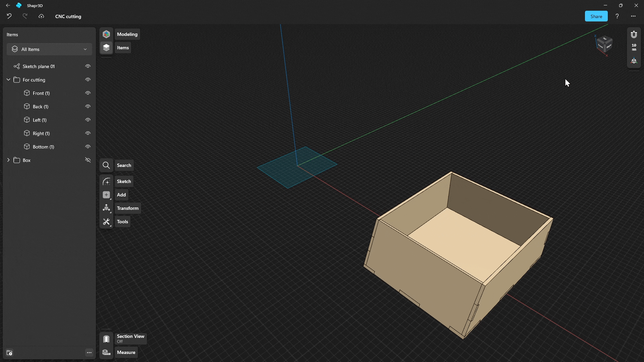Open Items panel more options
This screenshot has width=644, height=362.
(89, 353)
